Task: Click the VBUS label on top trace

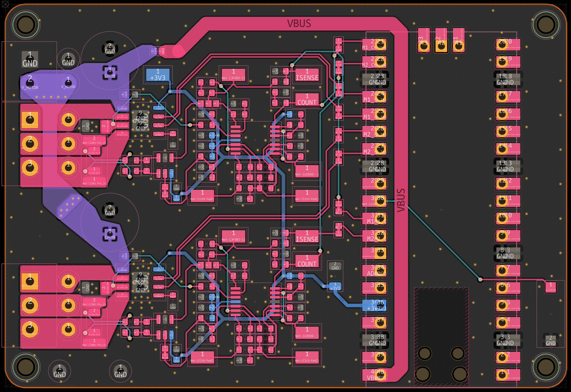Action: [x=299, y=24]
